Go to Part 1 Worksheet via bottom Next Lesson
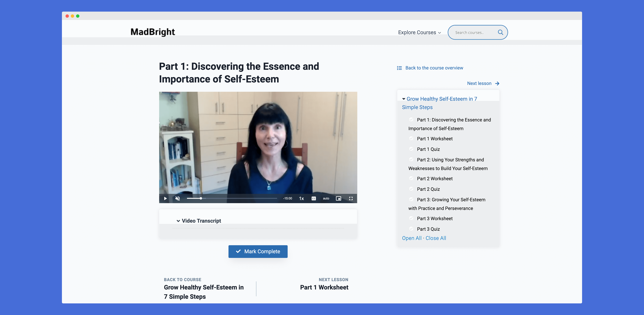The width and height of the screenshot is (644, 315). point(324,284)
